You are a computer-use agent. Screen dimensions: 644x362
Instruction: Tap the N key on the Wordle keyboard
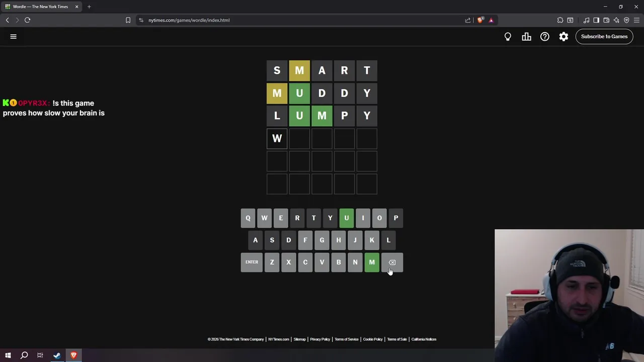[x=355, y=262]
